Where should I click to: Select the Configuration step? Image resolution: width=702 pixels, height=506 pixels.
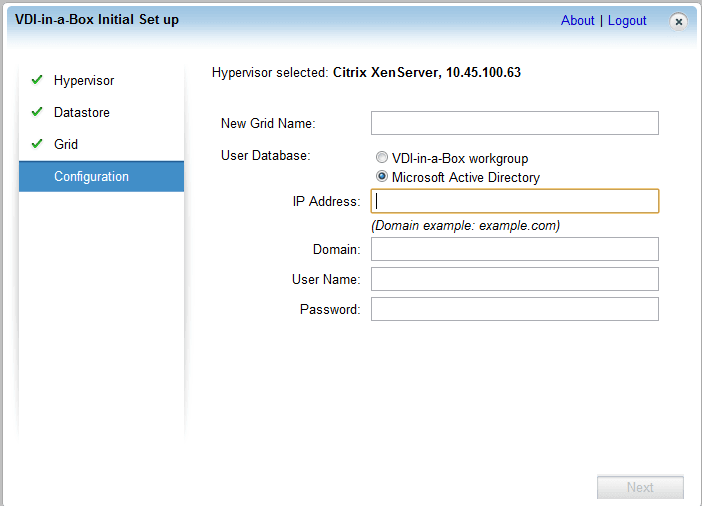[x=101, y=176]
